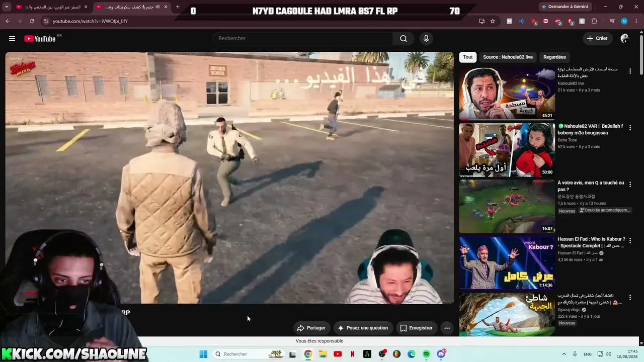Open options for the Nahoule82 VAR video
The height and width of the screenshot is (362, 644).
pos(630,128)
